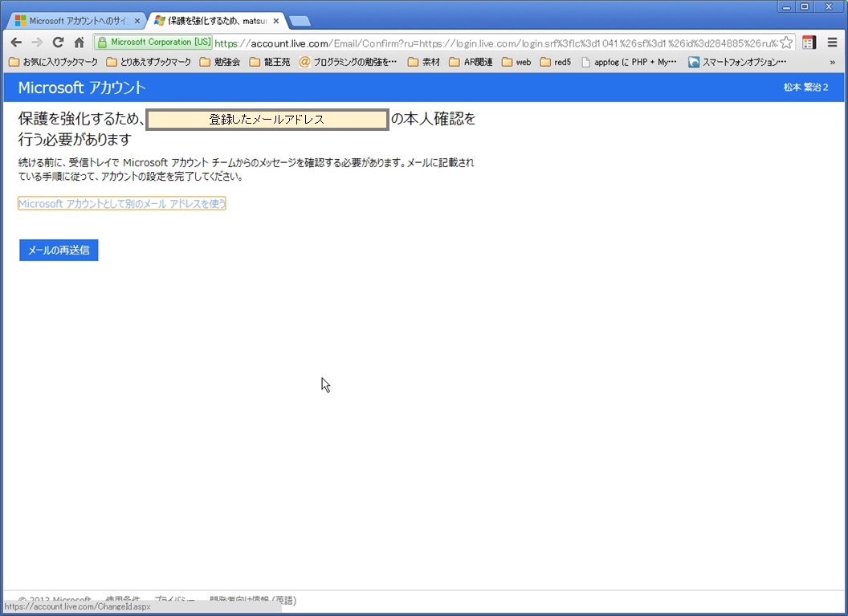Click the browser forward arrow
Screen dimensions: 848x616
(x=37, y=43)
